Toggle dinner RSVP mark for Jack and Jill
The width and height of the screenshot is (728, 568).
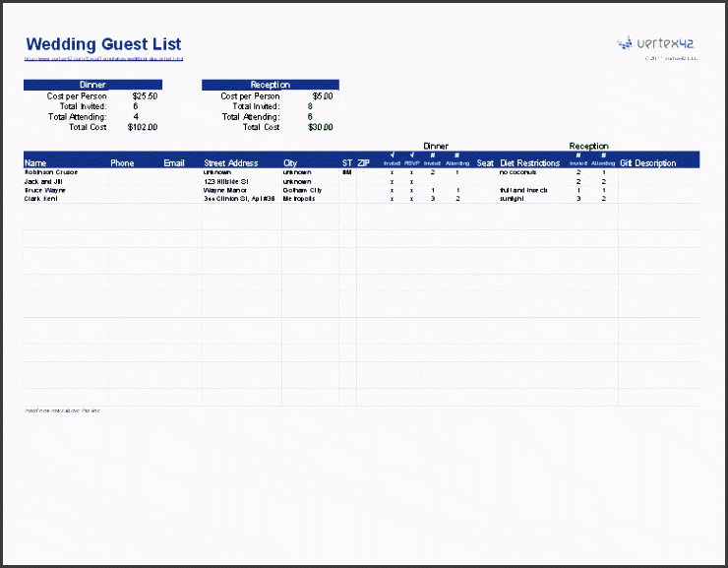pos(411,182)
